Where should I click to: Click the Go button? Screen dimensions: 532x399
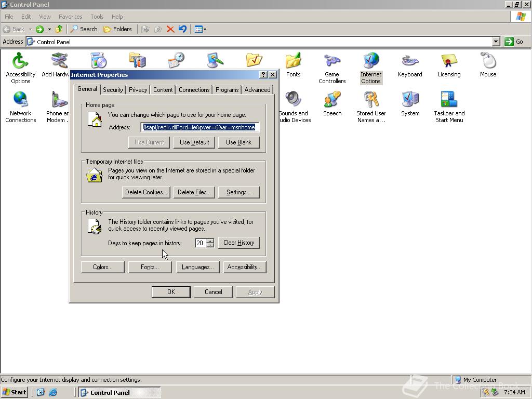514,42
